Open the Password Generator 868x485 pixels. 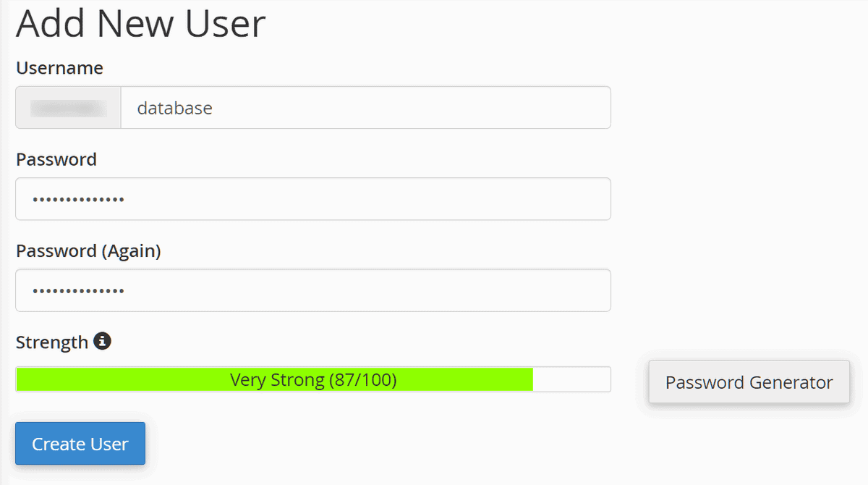click(749, 382)
